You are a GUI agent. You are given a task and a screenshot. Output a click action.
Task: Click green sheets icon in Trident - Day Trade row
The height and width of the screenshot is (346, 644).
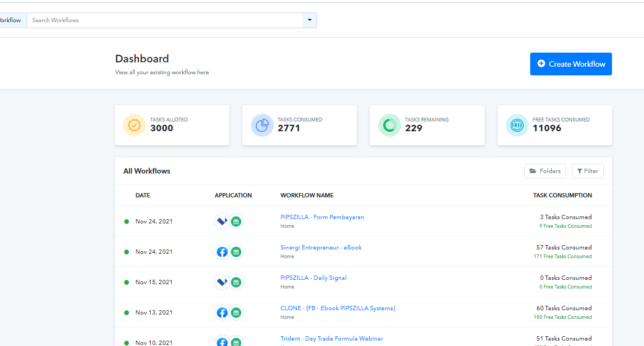pyautogui.click(x=236, y=342)
